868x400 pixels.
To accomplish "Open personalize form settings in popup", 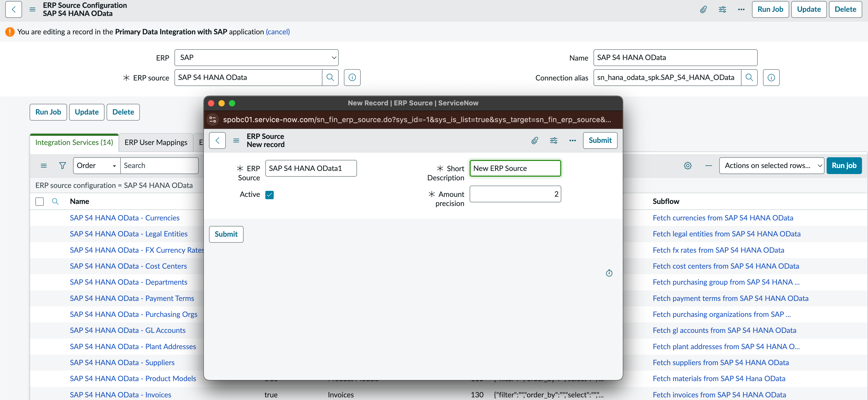I will click(x=554, y=140).
